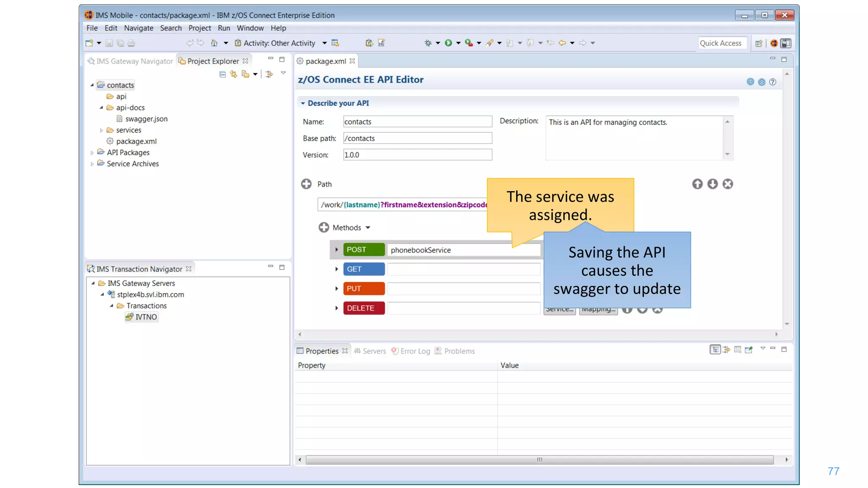
Task: Switch to the IMS Gateway Navigator tab
Action: (130, 61)
